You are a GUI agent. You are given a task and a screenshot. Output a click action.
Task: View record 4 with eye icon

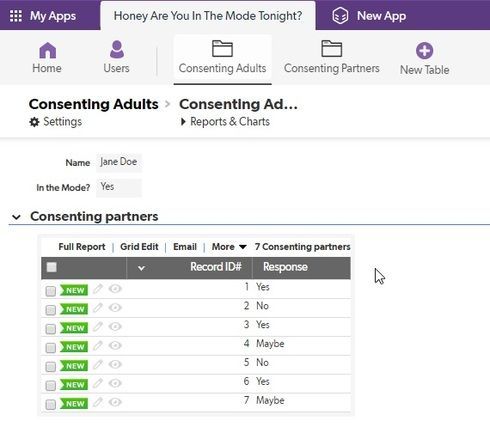click(115, 345)
